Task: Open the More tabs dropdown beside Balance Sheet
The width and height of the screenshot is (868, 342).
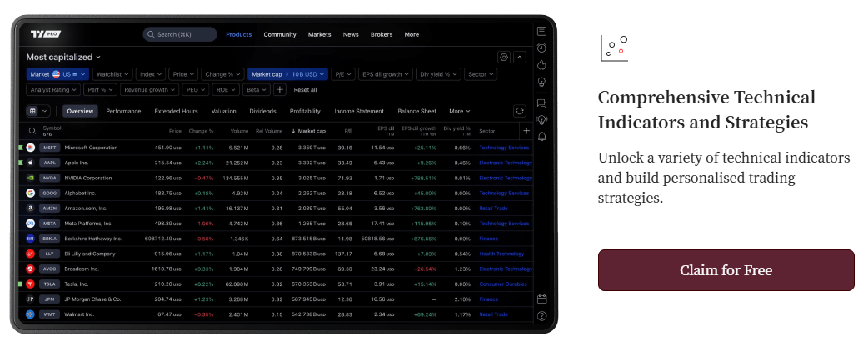Action: coord(460,111)
